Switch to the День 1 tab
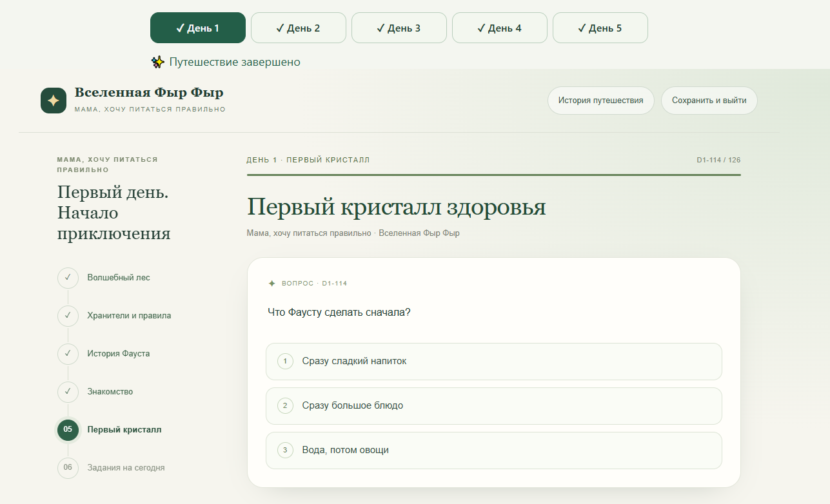This screenshot has height=504, width=830. pyautogui.click(x=198, y=28)
